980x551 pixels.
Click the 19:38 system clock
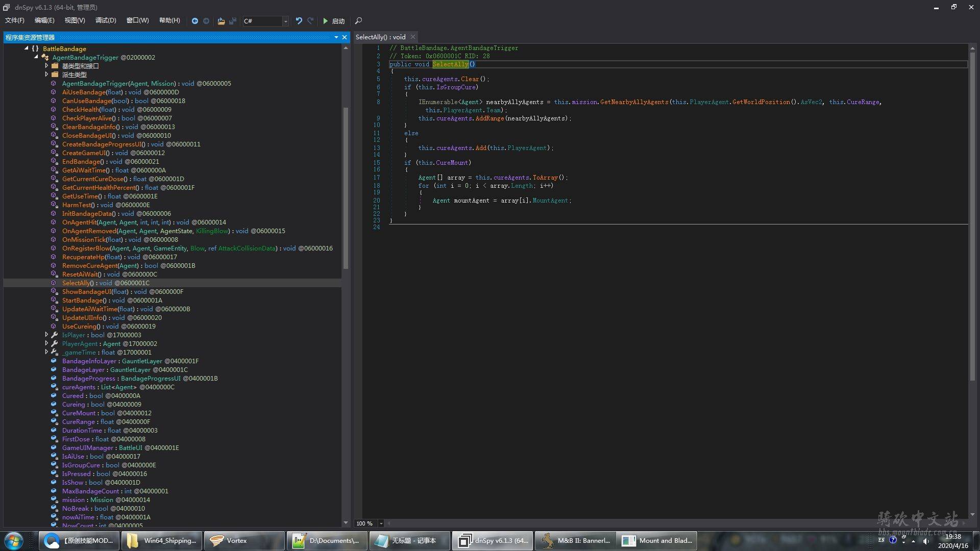click(952, 536)
